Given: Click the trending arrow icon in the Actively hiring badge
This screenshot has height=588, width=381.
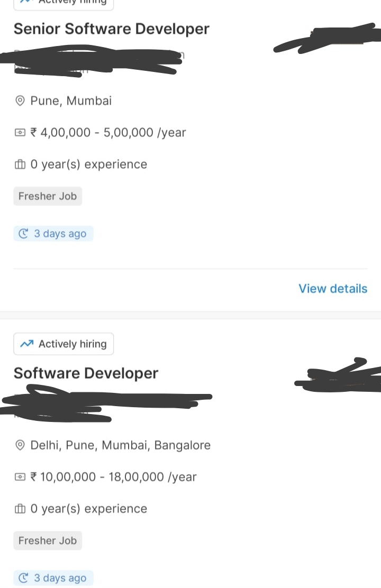Looking at the screenshot, I should [26, 344].
